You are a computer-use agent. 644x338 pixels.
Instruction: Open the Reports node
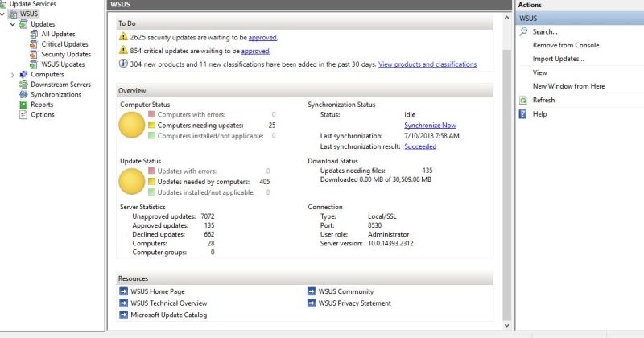pyautogui.click(x=42, y=105)
